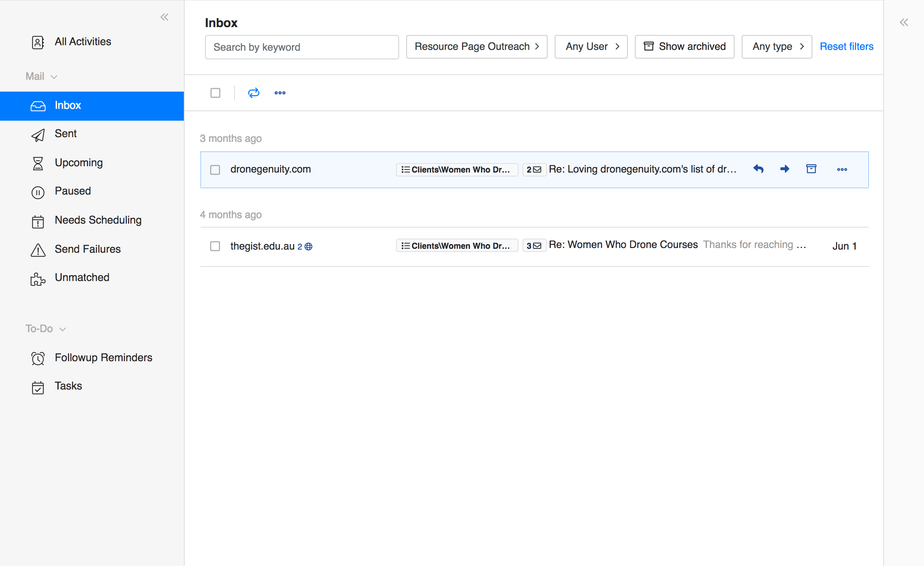Viewport: 924px width, 566px height.
Task: Open more options for dronegenuity.com row
Action: [x=842, y=169]
